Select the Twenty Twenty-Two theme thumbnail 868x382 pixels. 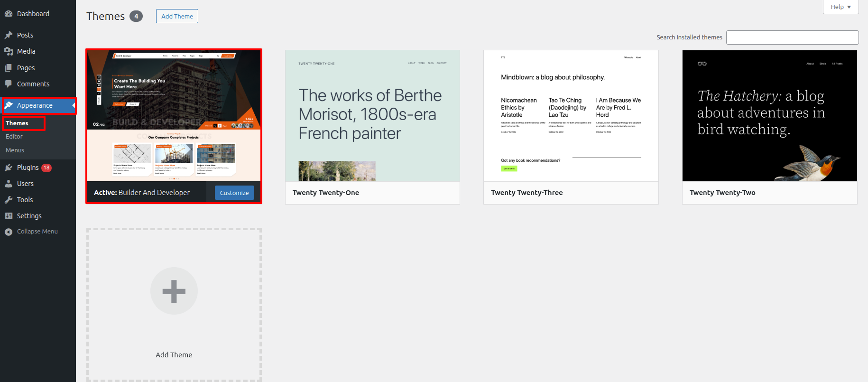pos(769,116)
